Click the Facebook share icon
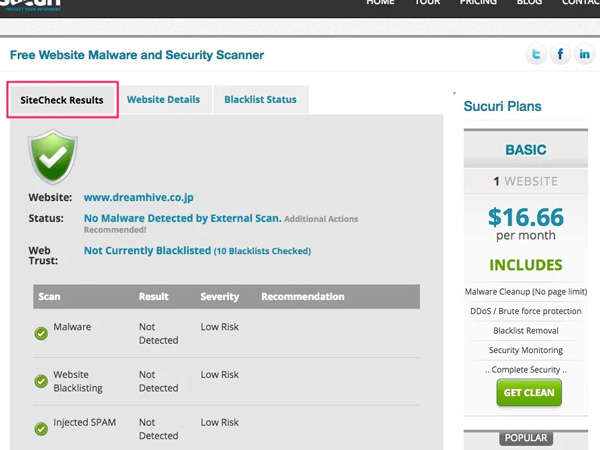The width and height of the screenshot is (600, 450). pyautogui.click(x=561, y=55)
